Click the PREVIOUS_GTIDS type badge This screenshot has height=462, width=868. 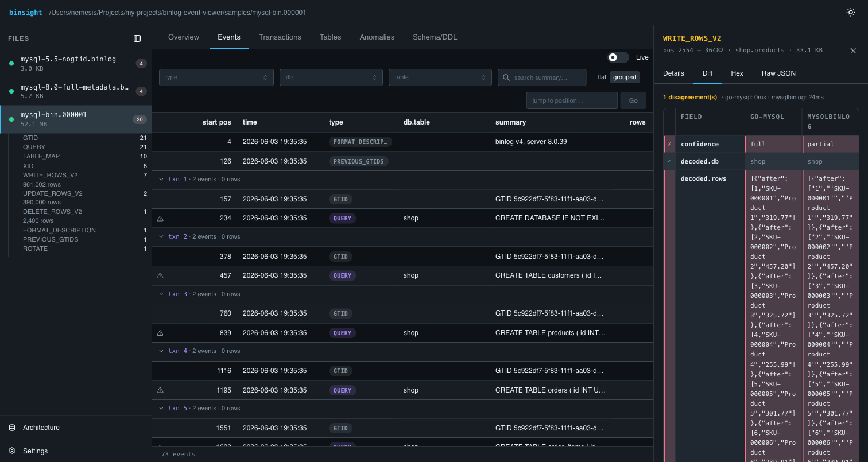[x=359, y=161]
